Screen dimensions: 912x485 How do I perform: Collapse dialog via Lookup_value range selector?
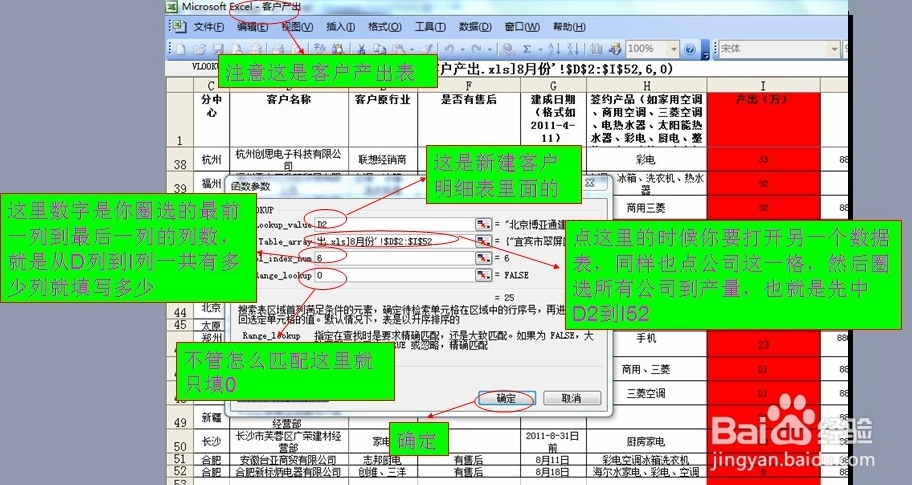(x=483, y=224)
